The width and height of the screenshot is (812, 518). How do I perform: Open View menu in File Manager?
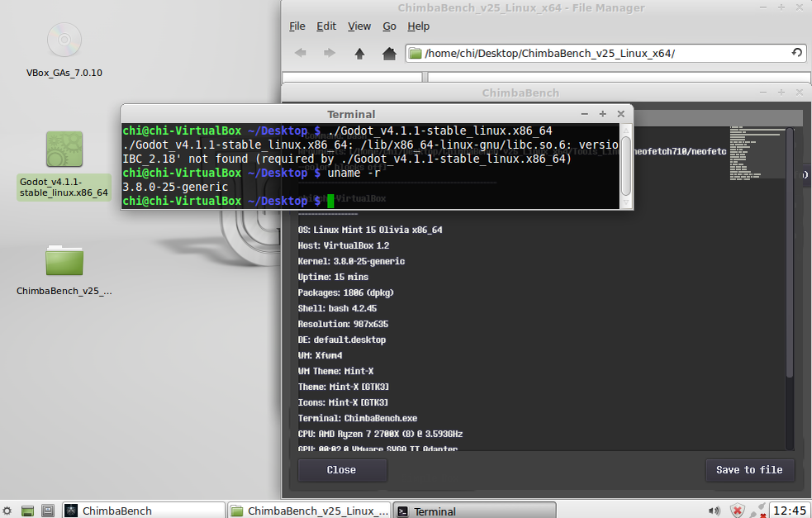coord(359,26)
